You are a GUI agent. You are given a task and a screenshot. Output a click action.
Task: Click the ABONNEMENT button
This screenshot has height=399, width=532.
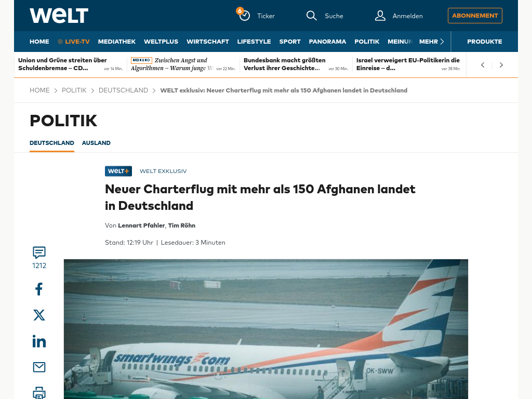tap(475, 16)
